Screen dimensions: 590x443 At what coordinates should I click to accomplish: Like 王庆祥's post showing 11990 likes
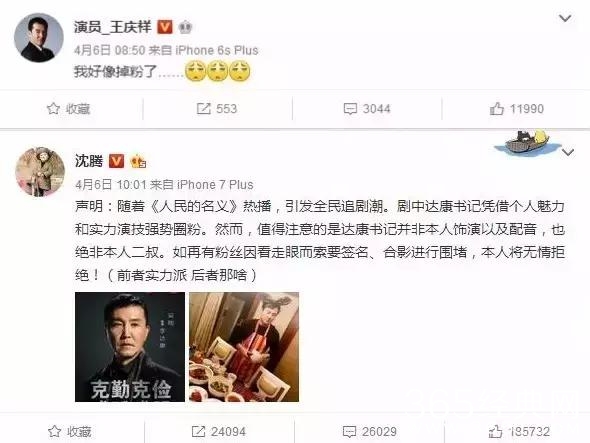[x=517, y=109]
